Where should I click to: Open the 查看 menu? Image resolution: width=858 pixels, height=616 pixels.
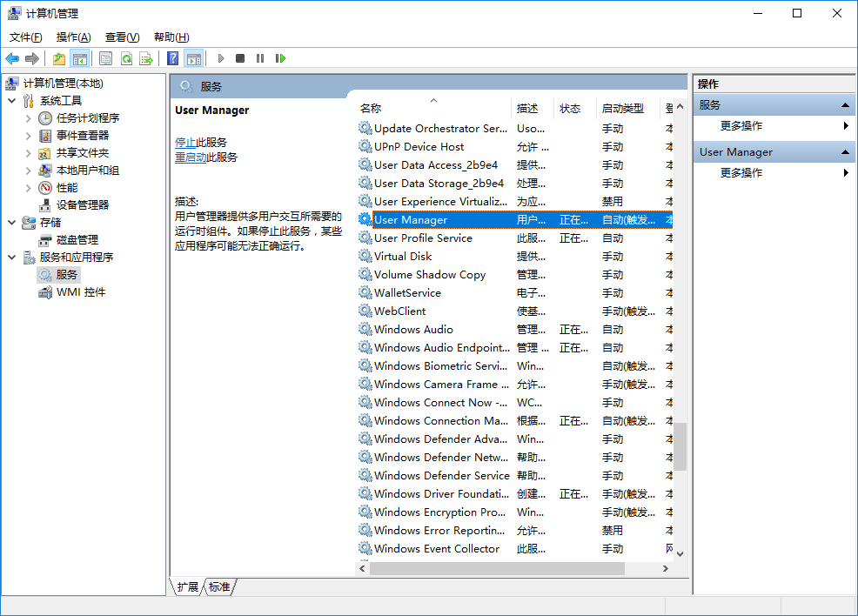click(x=122, y=37)
